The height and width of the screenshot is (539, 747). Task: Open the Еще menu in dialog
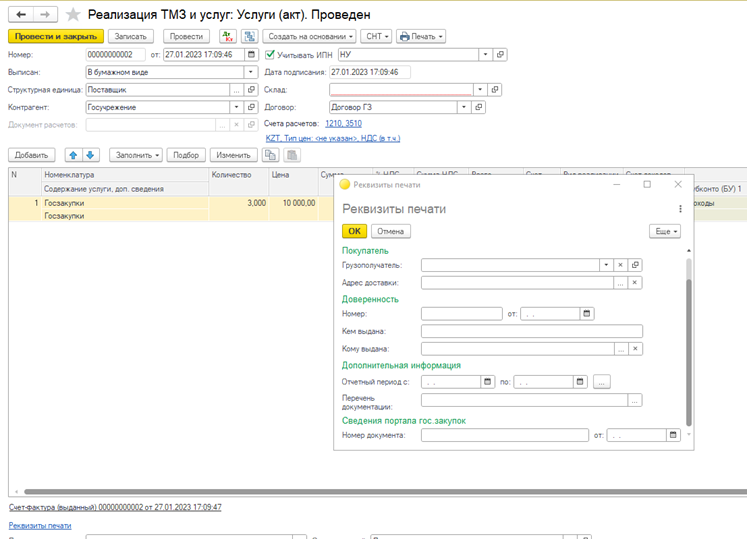tap(664, 231)
